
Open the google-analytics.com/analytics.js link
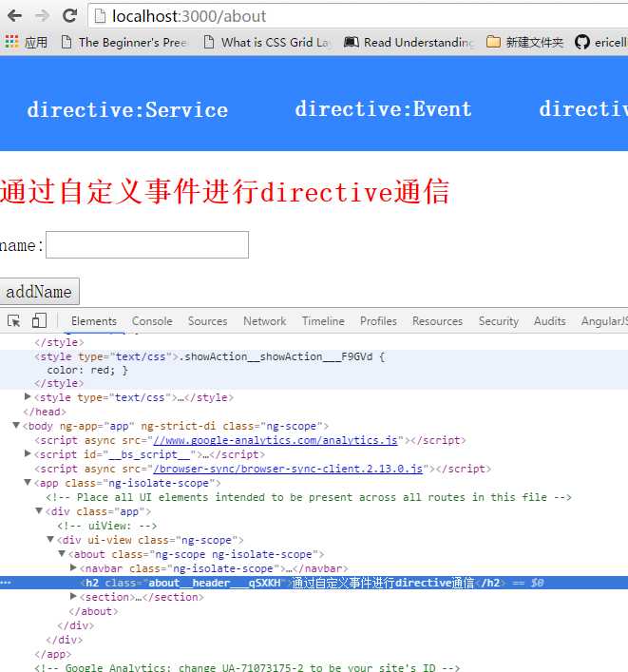[x=276, y=440]
